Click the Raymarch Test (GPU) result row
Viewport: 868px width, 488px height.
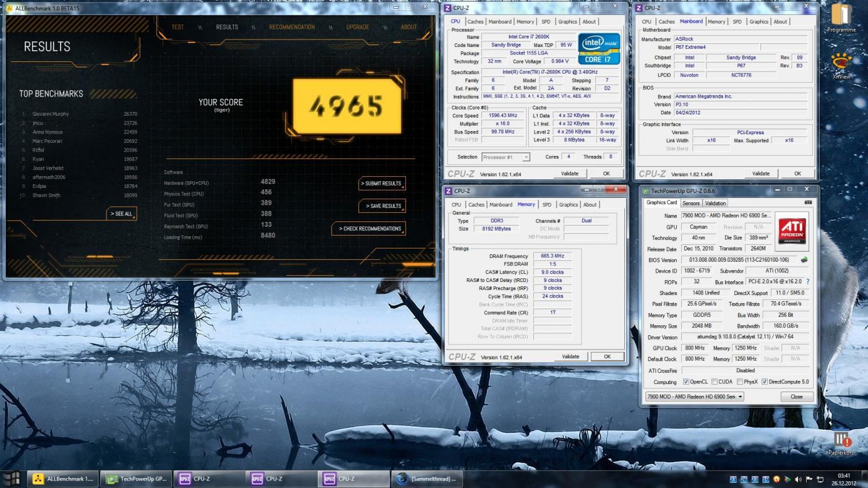218,226
